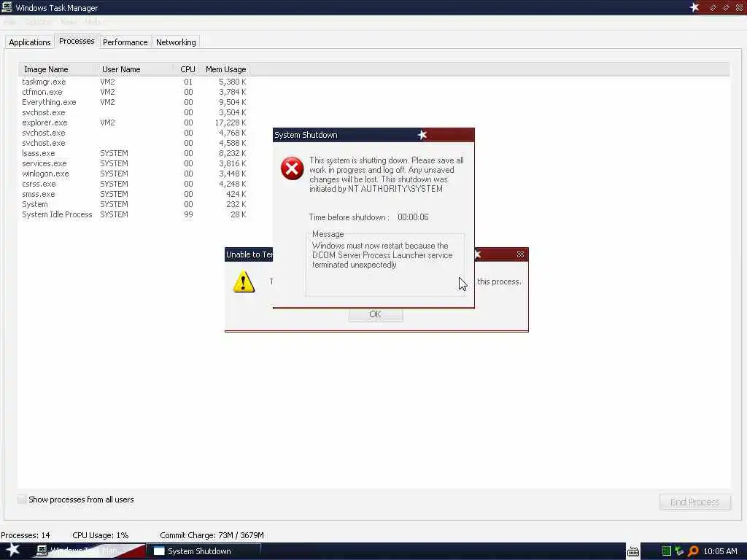Maximize the Windows Task Manager window
This screenshot has width=747, height=560.
(x=726, y=7)
